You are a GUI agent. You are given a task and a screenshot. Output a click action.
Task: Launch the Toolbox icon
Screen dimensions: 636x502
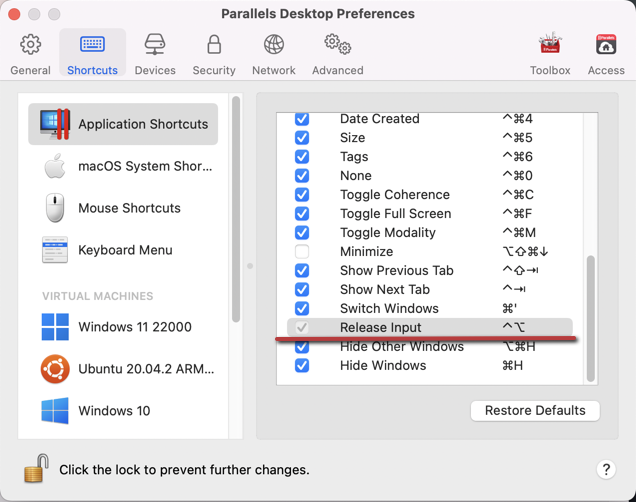[550, 43]
